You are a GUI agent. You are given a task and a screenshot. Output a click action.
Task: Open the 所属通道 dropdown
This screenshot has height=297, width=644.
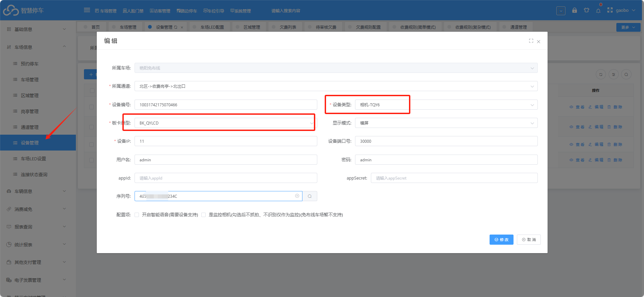tap(336, 86)
